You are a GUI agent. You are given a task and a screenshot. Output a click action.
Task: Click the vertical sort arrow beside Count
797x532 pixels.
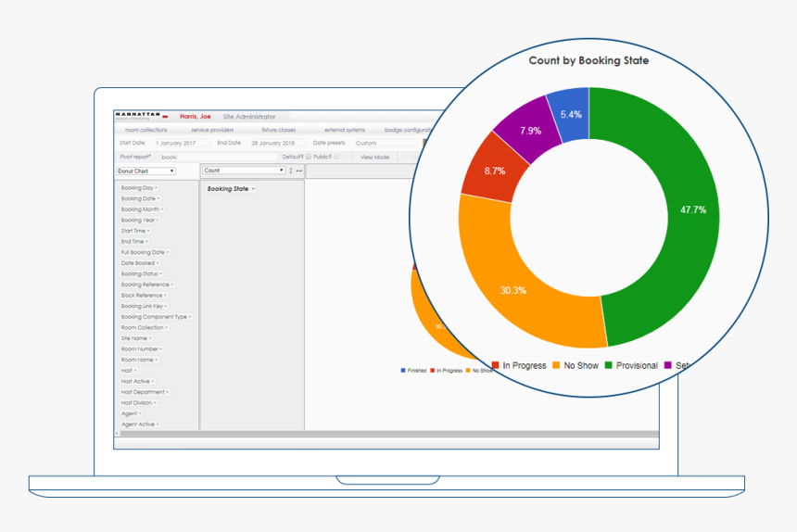tap(291, 171)
